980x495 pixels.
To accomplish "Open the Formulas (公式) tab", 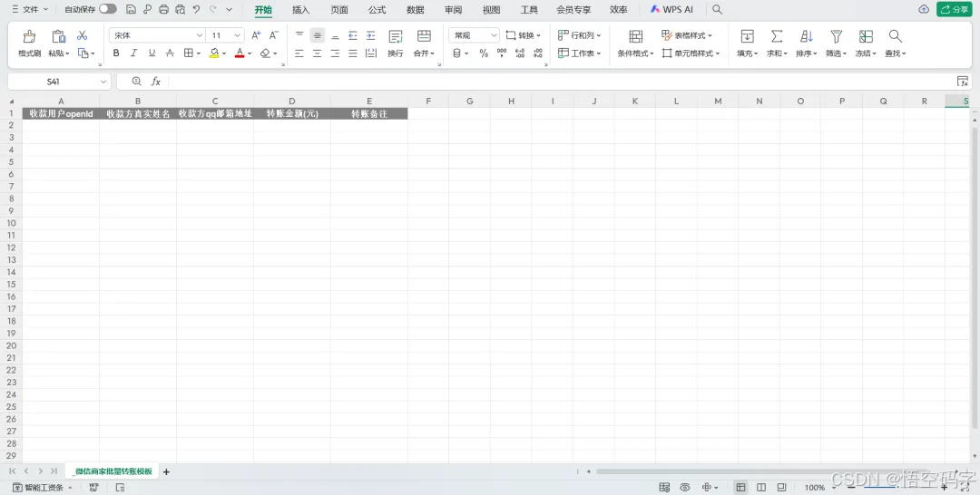I will (377, 10).
